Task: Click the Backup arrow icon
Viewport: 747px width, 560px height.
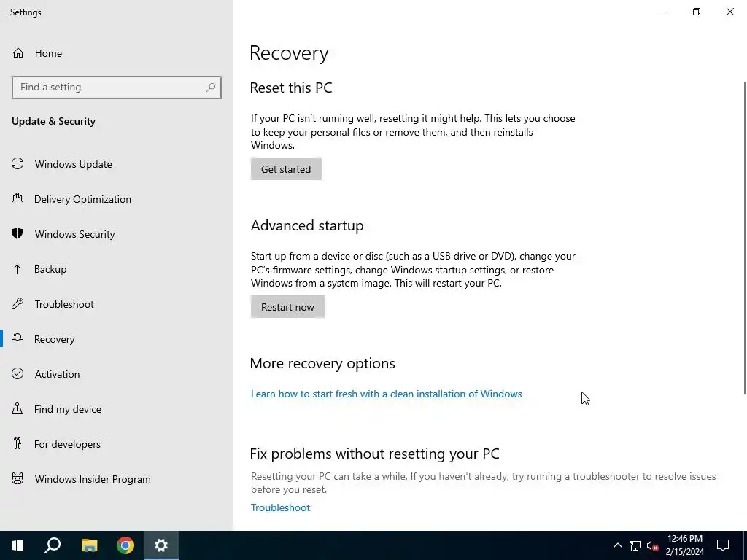Action: tap(18, 268)
